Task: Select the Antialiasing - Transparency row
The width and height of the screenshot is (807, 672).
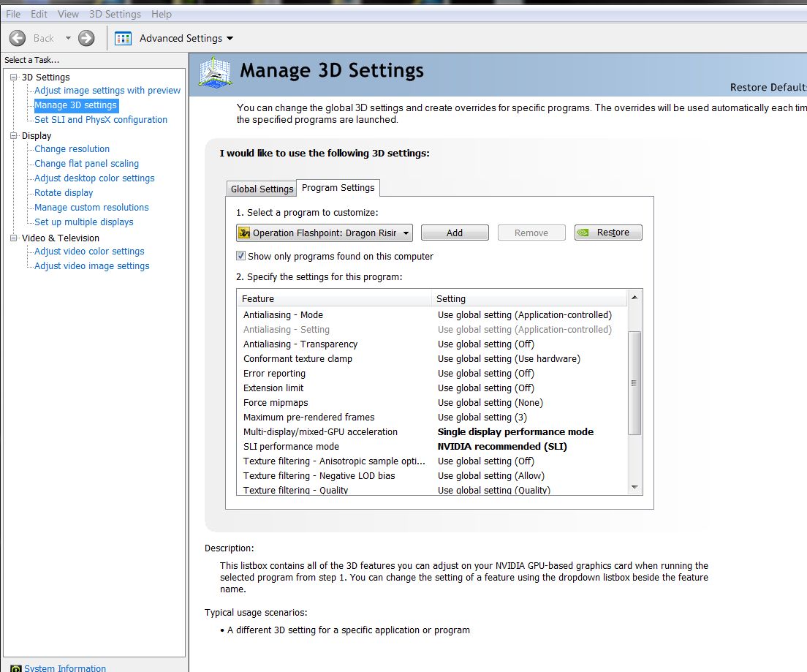Action: pyautogui.click(x=432, y=344)
